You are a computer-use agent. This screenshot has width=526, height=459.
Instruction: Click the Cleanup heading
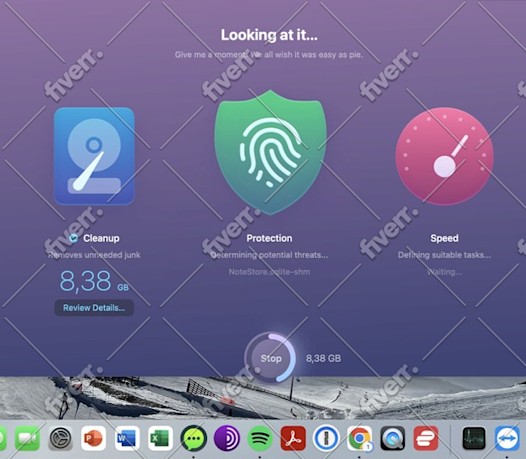[101, 238]
